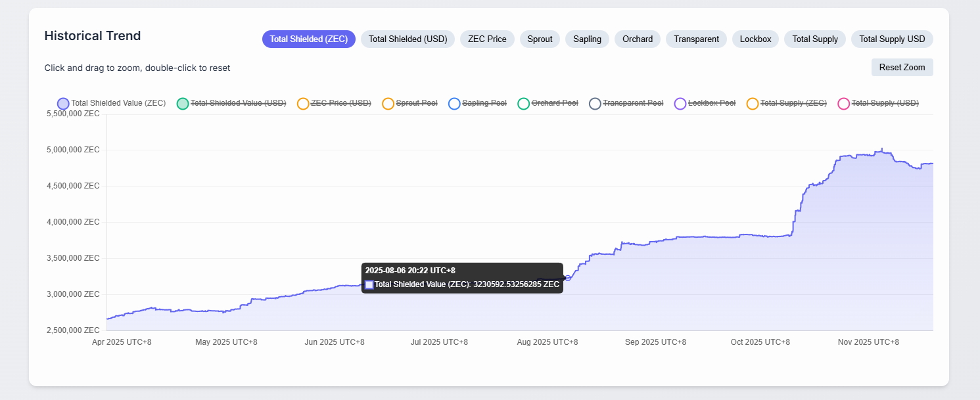Click the gray Transparent Pool legend circle
The image size is (980, 400).
[x=595, y=103]
